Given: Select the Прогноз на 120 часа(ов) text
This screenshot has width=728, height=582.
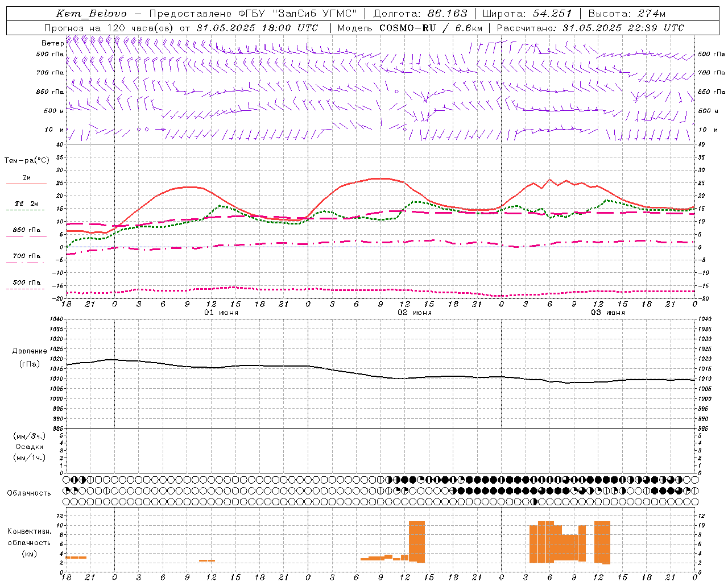Looking at the screenshot, I should (x=109, y=28).
